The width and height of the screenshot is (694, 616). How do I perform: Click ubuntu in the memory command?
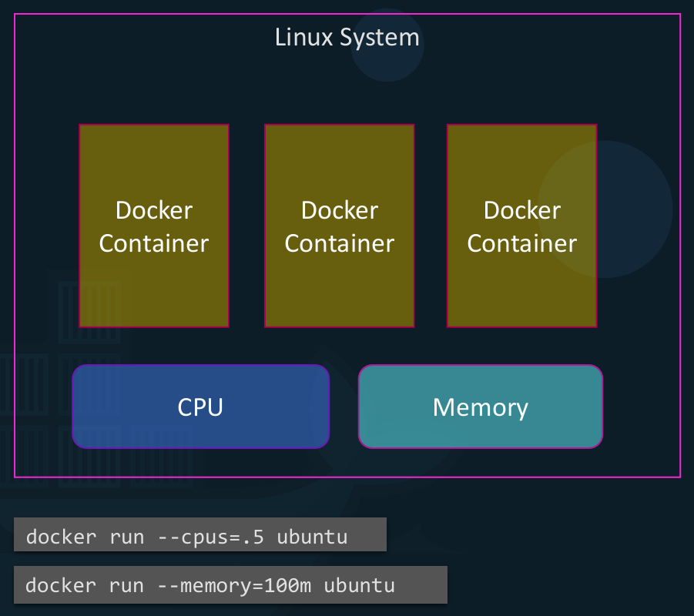(359, 586)
